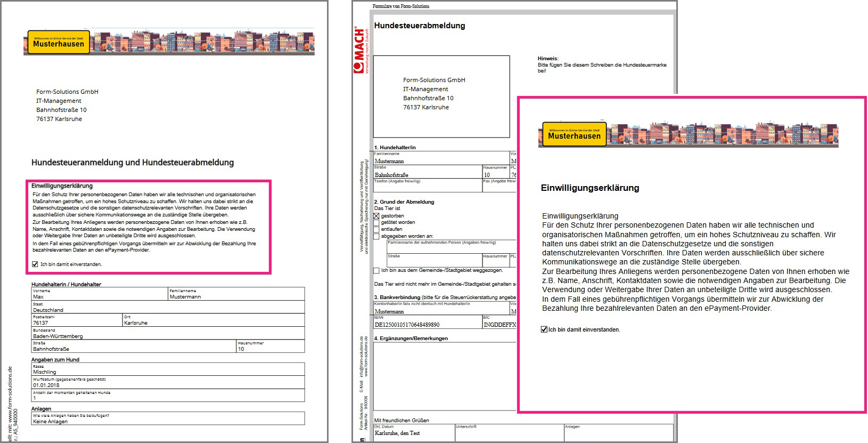Click the 'Hundesteuerabmeldung' form heading
868x443 pixels.
420,26
